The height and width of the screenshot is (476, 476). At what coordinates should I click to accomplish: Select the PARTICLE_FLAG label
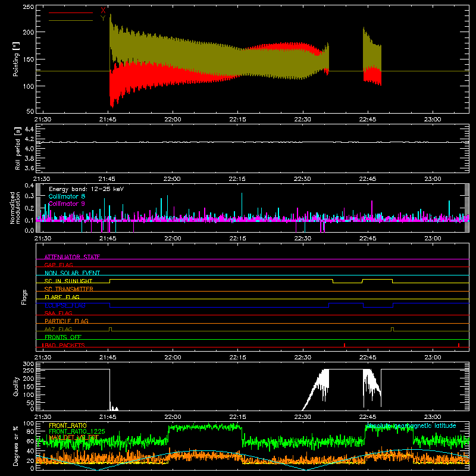(67, 321)
